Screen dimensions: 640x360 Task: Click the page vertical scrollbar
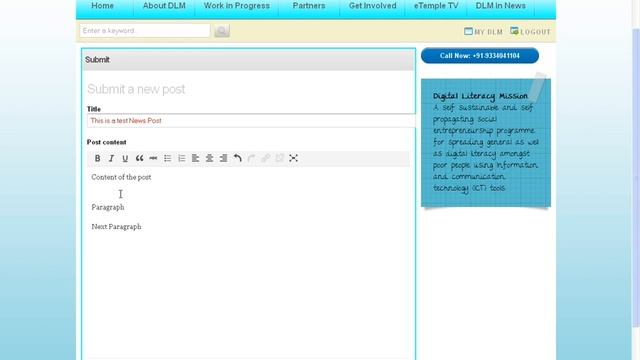(x=636, y=178)
